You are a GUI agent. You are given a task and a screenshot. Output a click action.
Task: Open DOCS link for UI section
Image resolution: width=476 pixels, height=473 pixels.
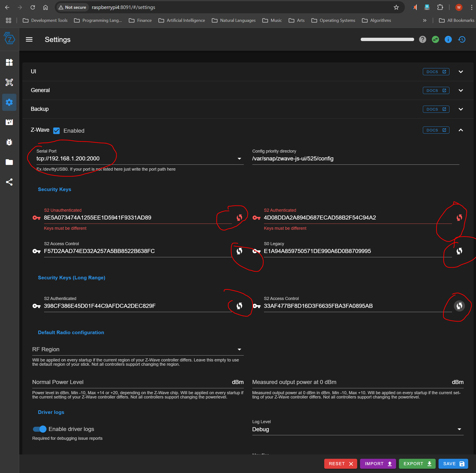point(436,72)
